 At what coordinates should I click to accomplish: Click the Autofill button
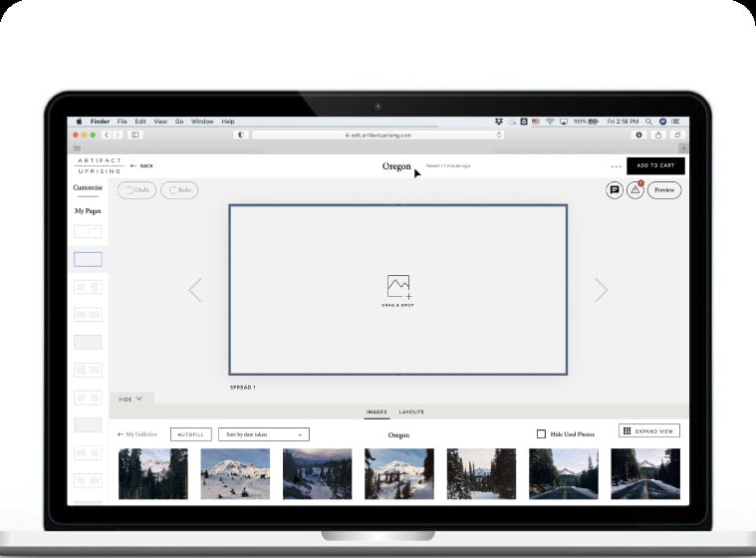click(x=191, y=434)
